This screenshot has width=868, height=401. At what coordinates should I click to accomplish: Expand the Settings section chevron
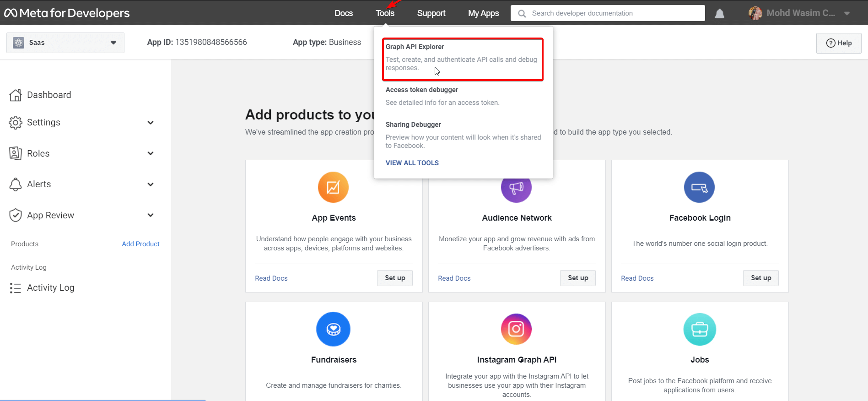[151, 123]
